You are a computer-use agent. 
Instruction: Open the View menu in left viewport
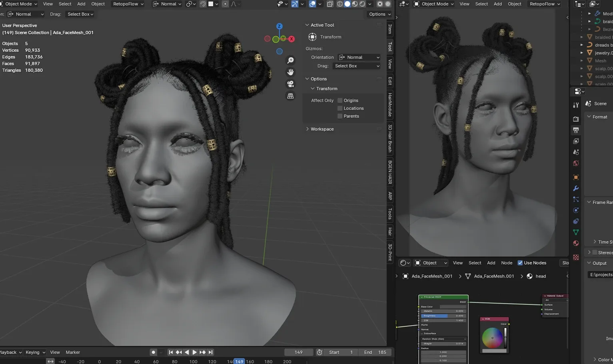[x=48, y=4]
